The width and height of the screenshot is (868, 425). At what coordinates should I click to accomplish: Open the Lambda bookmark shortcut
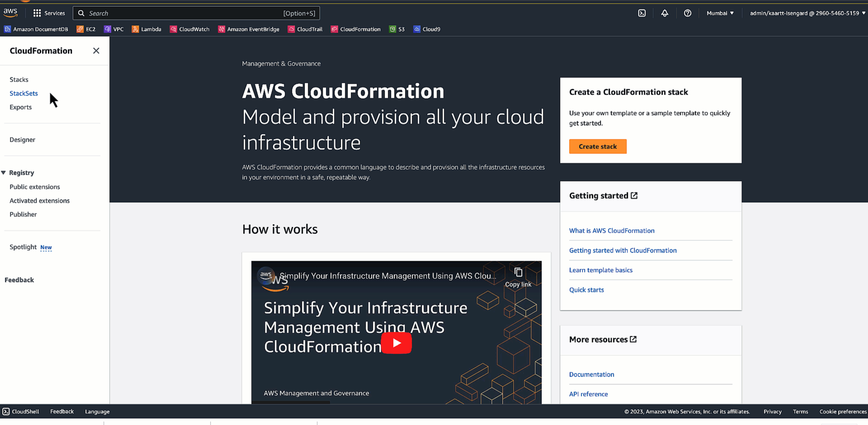146,29
